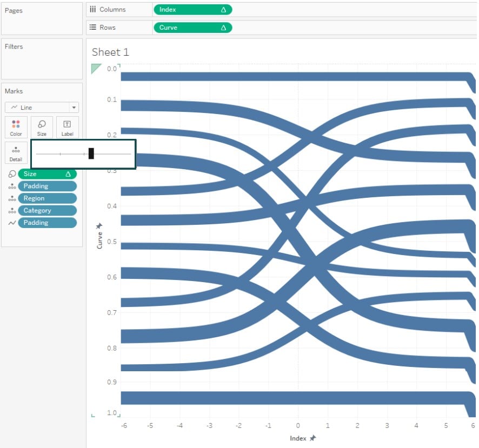Image resolution: width=479 pixels, height=448 pixels.
Task: Click the Pages shelf label
Action: pos(14,11)
